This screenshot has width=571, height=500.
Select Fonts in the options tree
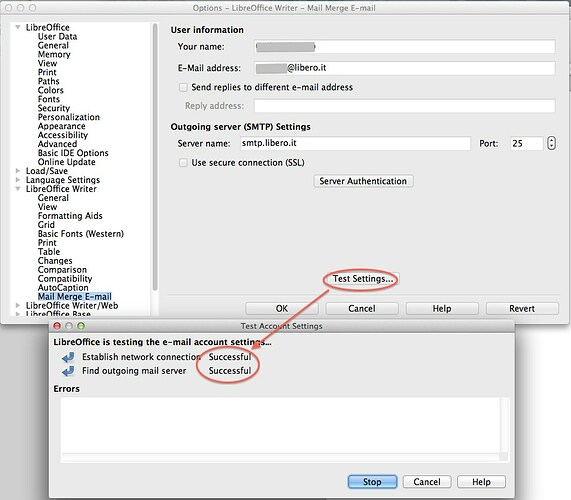pyautogui.click(x=49, y=99)
